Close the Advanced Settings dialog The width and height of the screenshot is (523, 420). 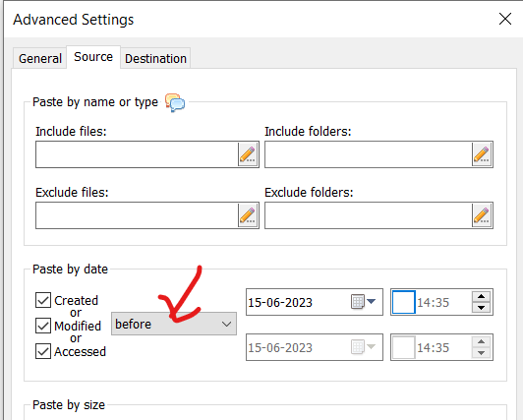point(505,19)
